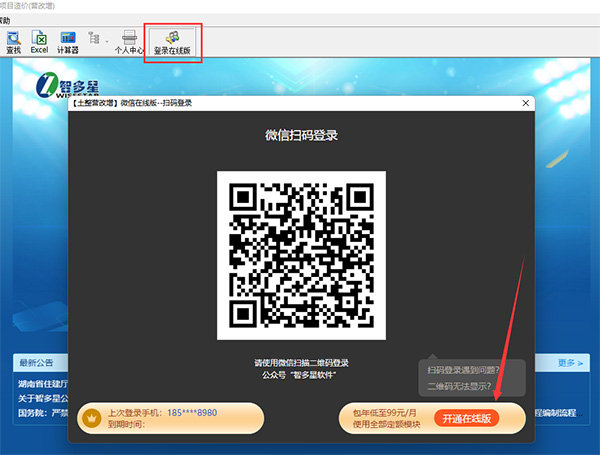The width and height of the screenshot is (600, 455).
Task: Open the 帮助 help menu
Action: [6, 19]
